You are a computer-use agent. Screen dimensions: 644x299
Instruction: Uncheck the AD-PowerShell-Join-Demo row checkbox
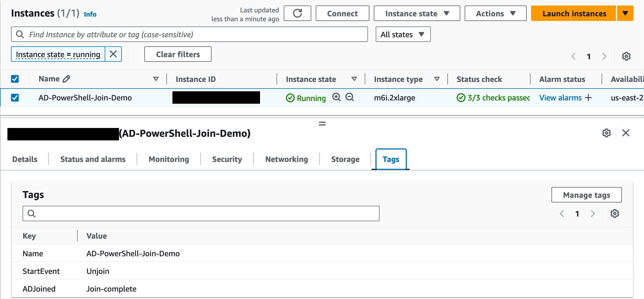pos(15,98)
